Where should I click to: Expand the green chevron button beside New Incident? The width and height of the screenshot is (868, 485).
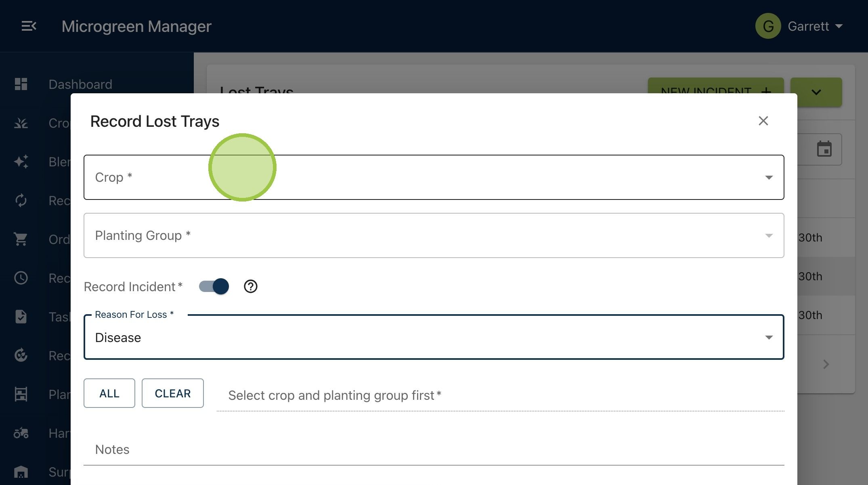pos(816,92)
